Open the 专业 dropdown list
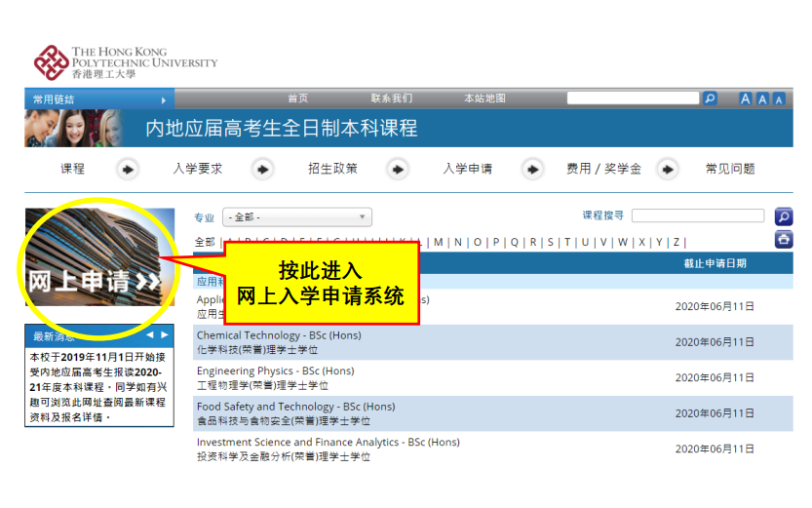 296,217
